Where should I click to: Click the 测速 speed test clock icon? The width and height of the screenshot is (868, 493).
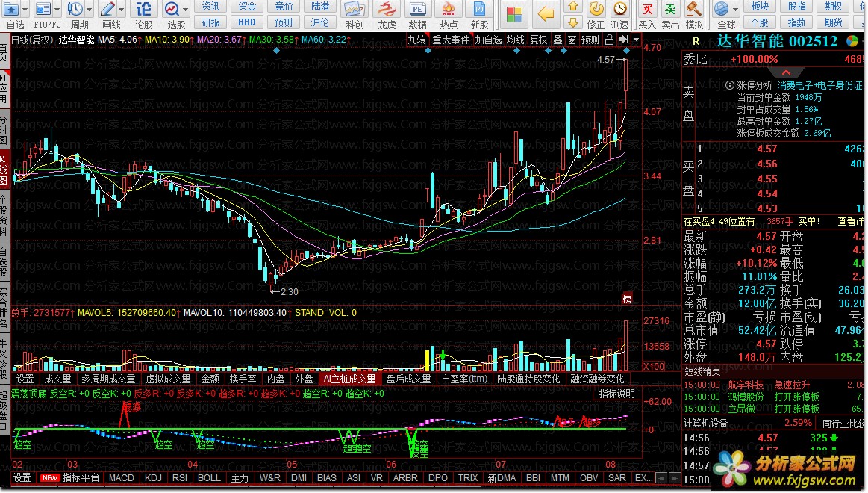pyautogui.click(x=620, y=10)
